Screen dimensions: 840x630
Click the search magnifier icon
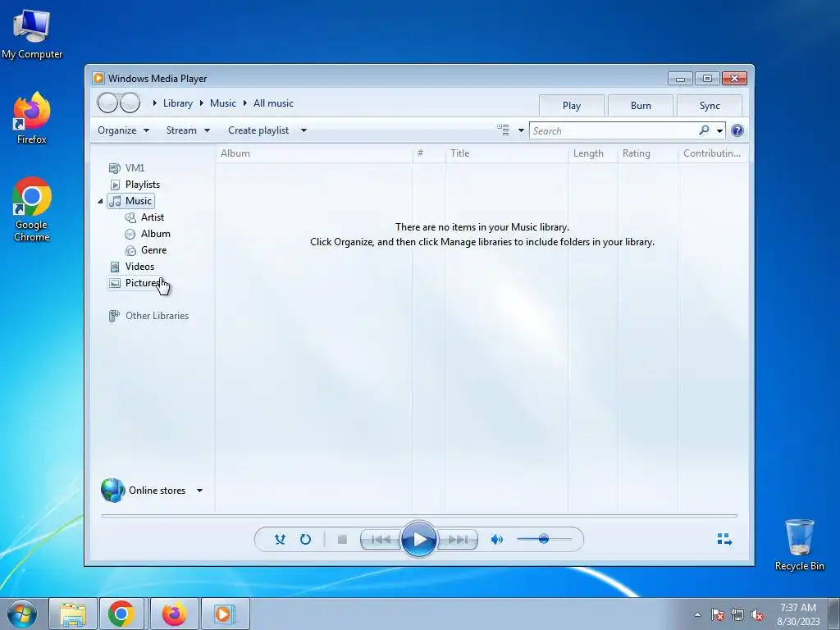click(704, 130)
